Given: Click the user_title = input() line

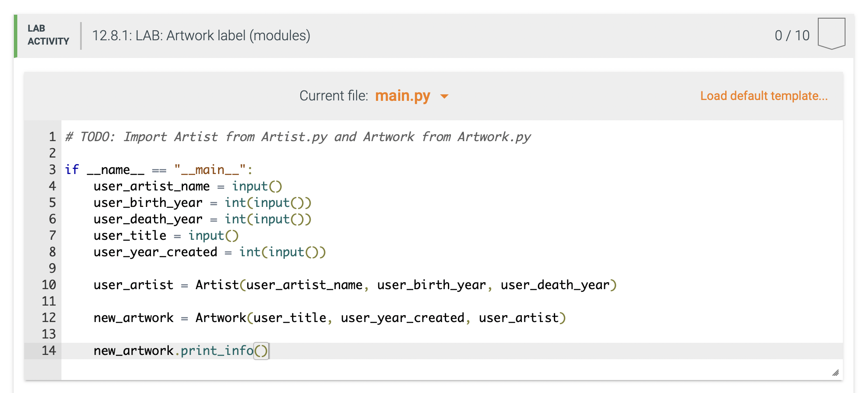Looking at the screenshot, I should 166,235.
